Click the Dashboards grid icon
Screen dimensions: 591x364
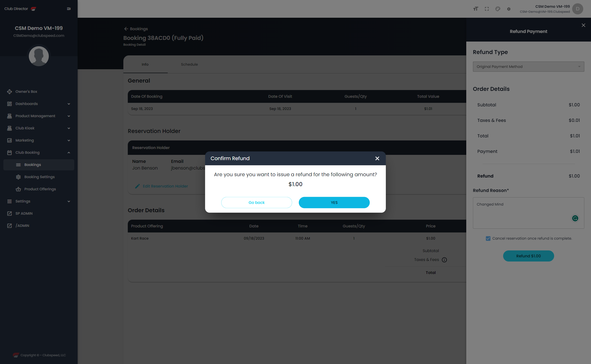[x=9, y=104]
